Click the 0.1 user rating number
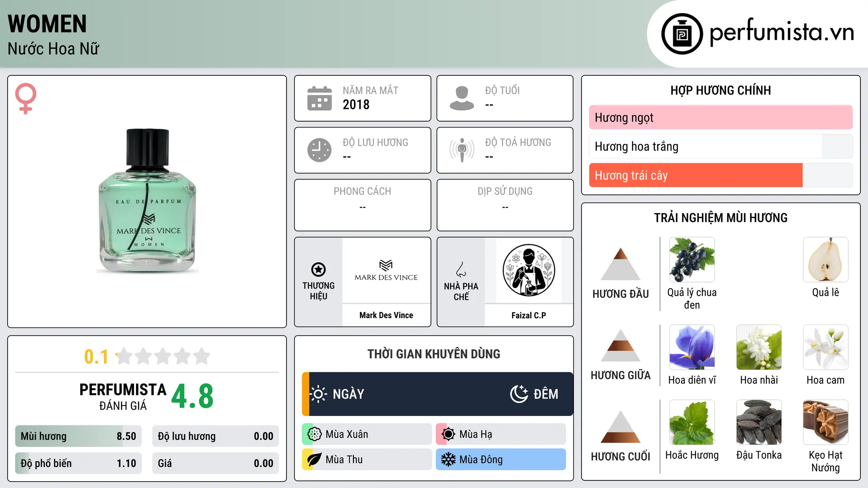 click(96, 357)
